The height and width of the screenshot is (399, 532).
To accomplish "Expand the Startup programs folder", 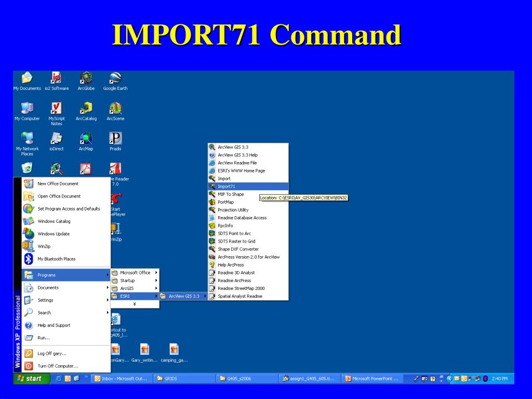I will pos(135,281).
